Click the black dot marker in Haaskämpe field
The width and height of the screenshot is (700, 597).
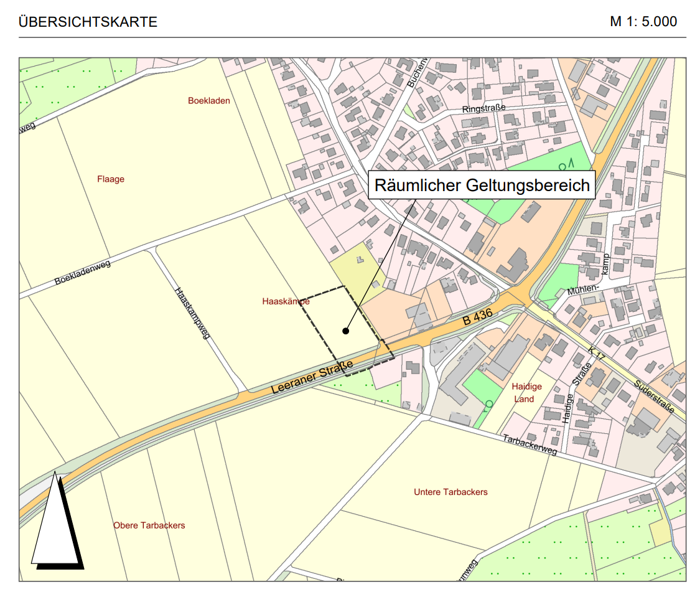click(x=346, y=331)
